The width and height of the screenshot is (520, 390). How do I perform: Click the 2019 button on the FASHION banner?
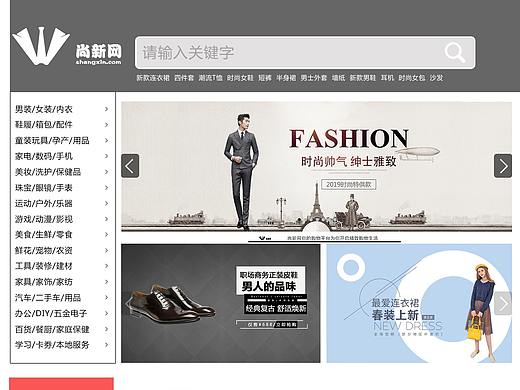[349, 184]
